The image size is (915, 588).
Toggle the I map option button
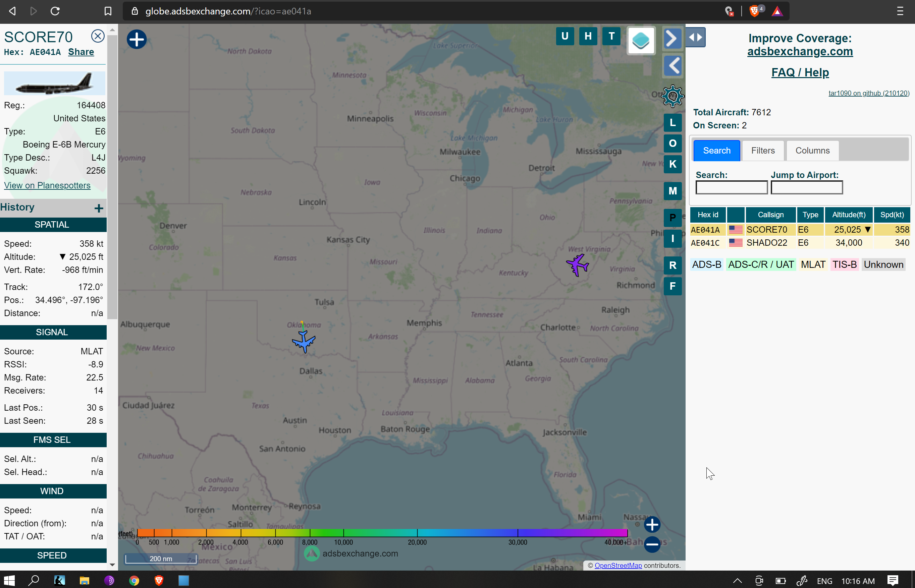pos(672,239)
